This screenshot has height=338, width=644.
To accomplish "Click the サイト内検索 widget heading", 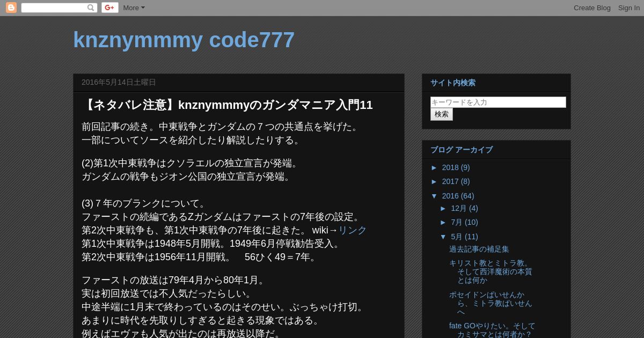I will tap(453, 83).
